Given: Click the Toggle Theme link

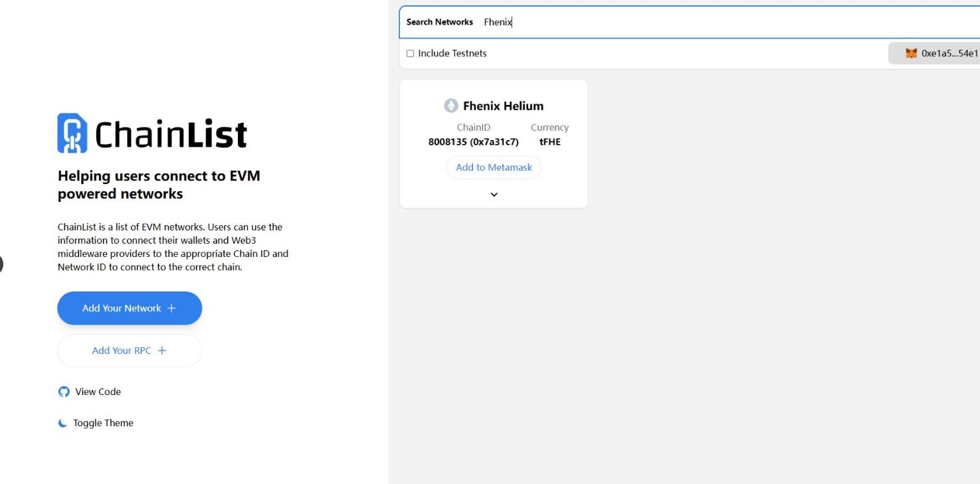Looking at the screenshot, I should tap(96, 423).
